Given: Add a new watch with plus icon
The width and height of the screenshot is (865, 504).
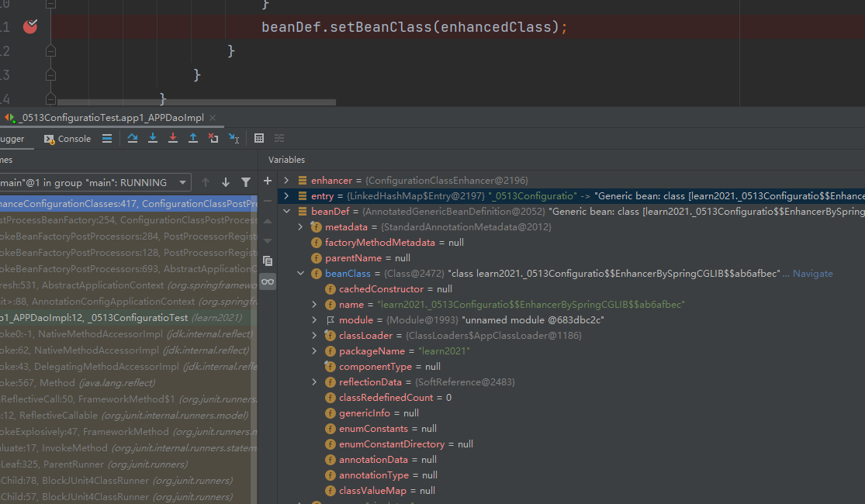Looking at the screenshot, I should (x=268, y=181).
